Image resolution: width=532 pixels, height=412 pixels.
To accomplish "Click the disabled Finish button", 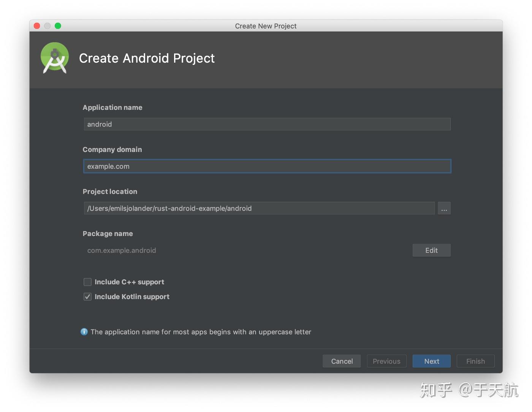I will pos(475,361).
